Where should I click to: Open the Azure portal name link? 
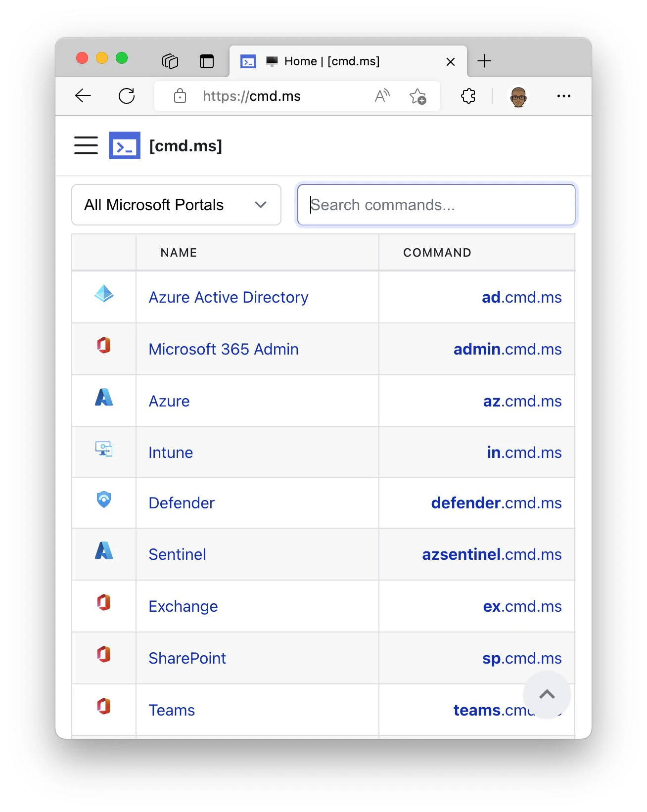169,401
